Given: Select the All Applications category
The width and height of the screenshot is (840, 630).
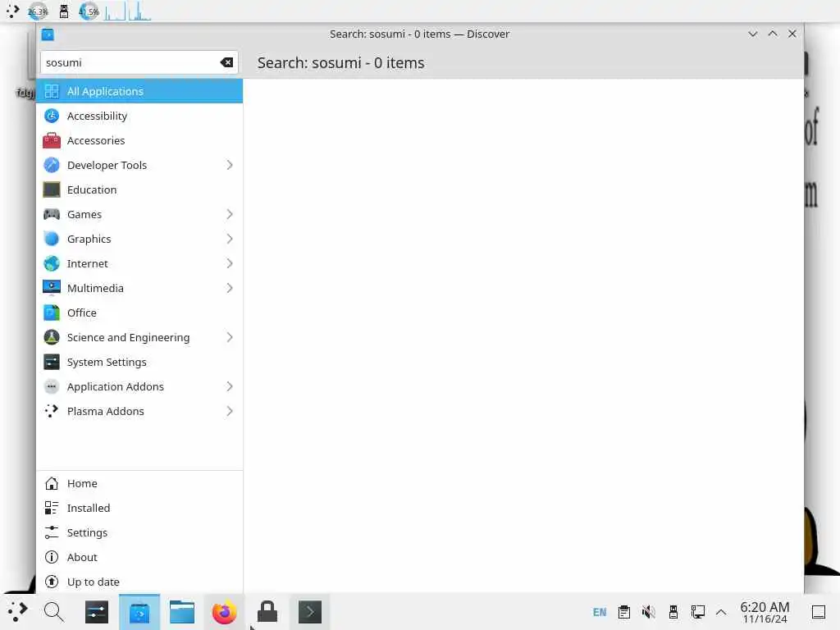Looking at the screenshot, I should coord(139,91).
